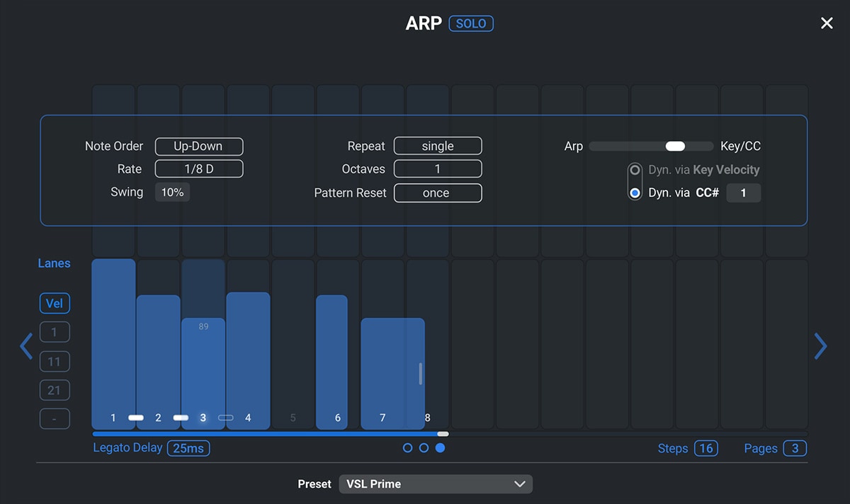Toggle the legato tie between steps 2 and 3
Image resolution: width=850 pixels, height=504 pixels.
181,418
